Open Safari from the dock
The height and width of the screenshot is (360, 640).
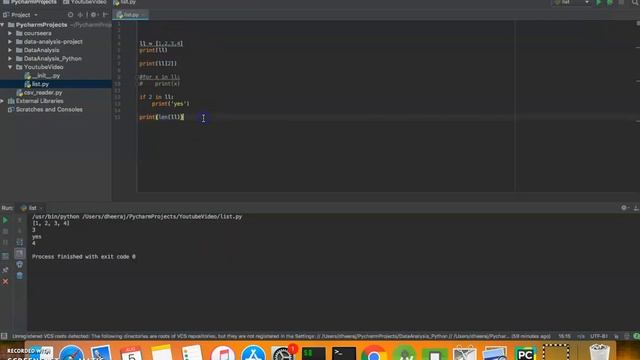point(71,353)
